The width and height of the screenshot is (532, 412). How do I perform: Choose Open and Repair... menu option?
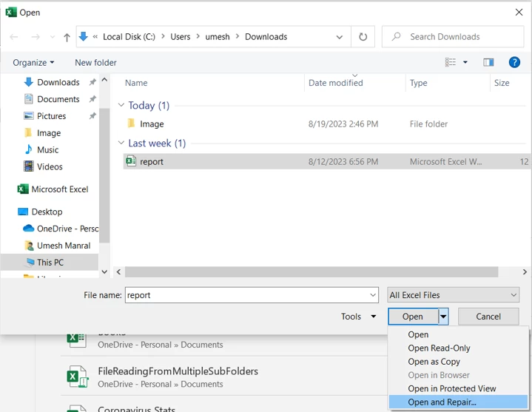[x=458, y=402]
